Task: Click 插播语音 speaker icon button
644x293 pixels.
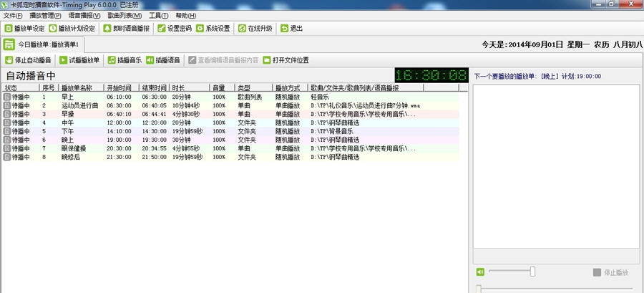Action: pos(162,60)
